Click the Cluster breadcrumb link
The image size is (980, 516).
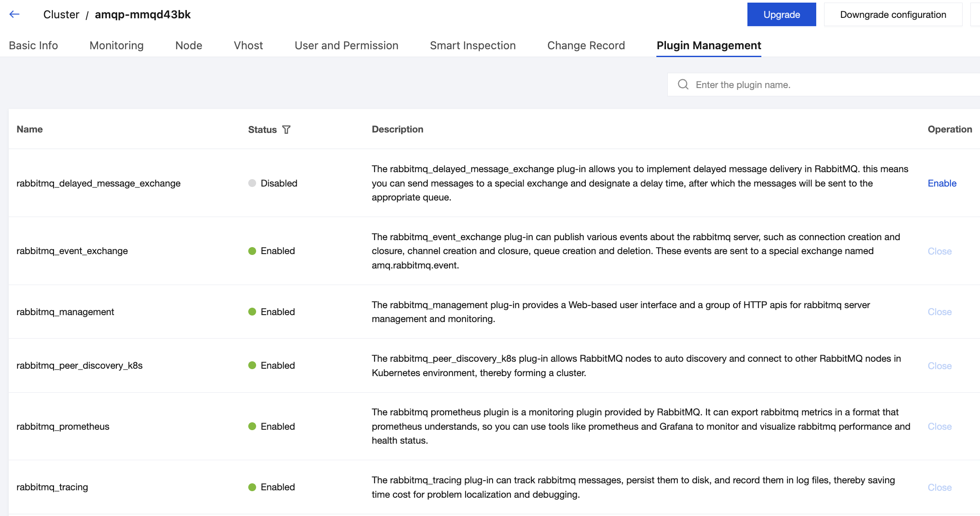pyautogui.click(x=61, y=14)
